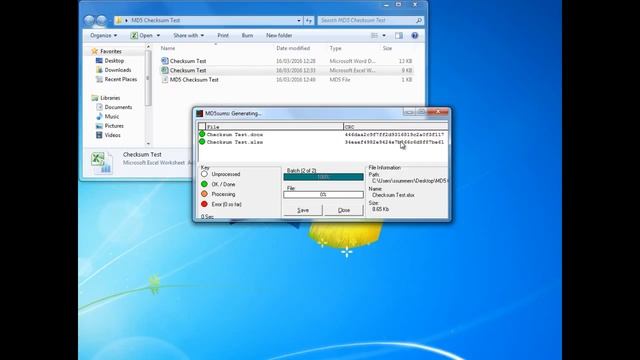Image resolution: width=640 pixels, height=360 pixels.
Task: Click the File progress bar
Action: click(x=323, y=195)
